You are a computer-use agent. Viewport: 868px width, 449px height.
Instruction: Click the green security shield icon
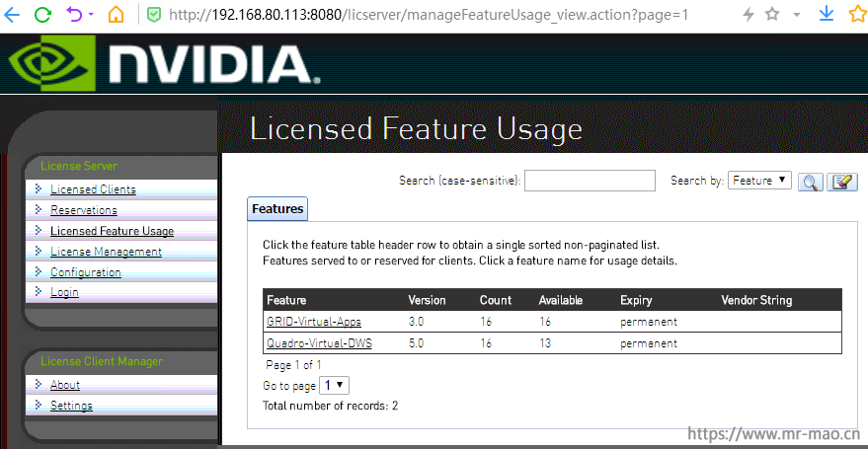point(153,15)
